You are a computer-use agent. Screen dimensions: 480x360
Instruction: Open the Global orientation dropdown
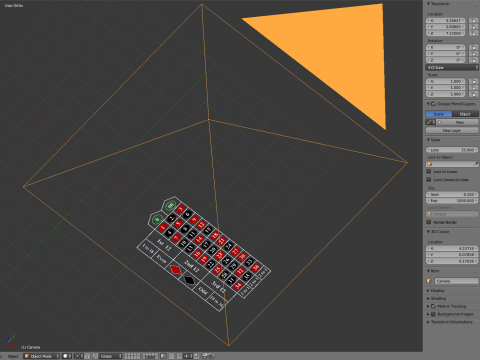(111, 356)
